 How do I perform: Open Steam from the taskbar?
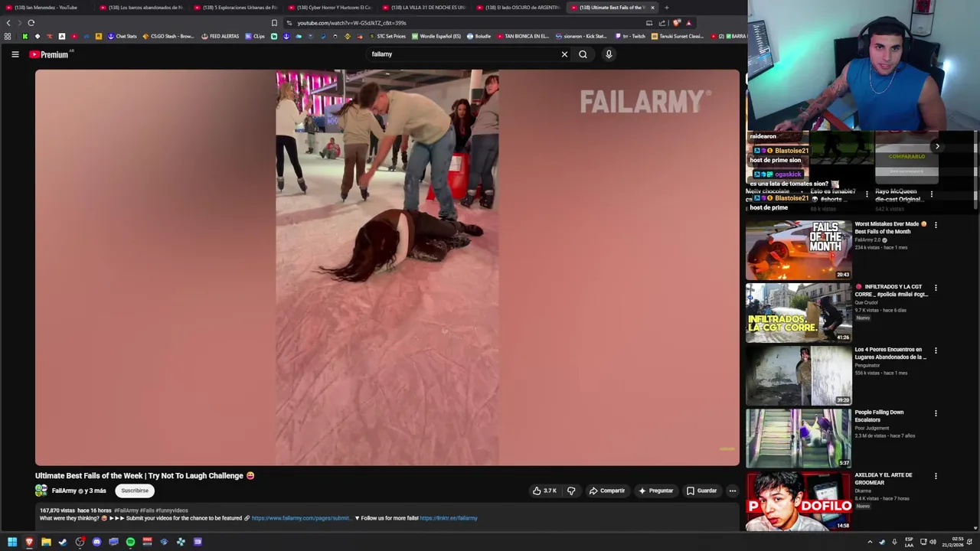pos(63,542)
